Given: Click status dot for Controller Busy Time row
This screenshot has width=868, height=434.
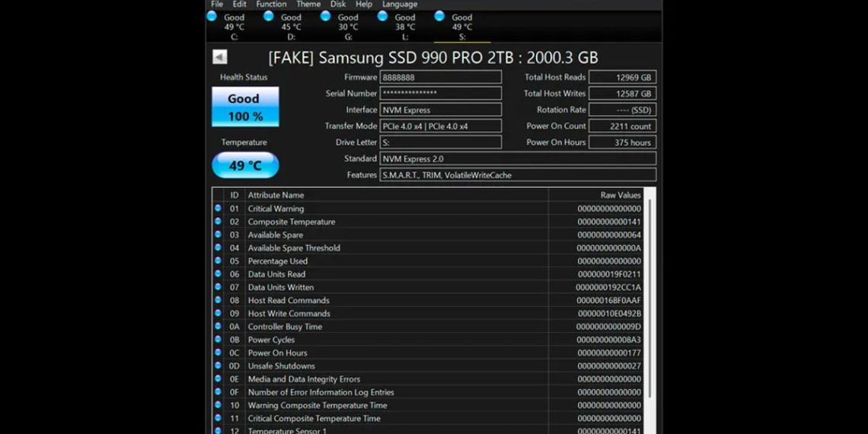Looking at the screenshot, I should click(218, 326).
